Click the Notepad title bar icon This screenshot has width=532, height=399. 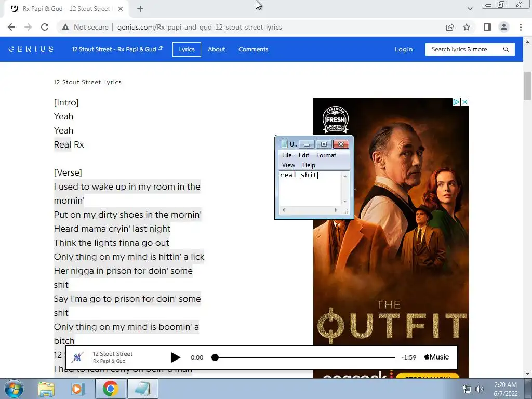coord(284,144)
